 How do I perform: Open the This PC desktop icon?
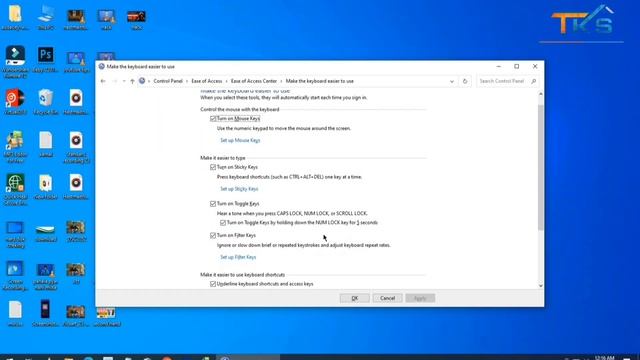46,18
